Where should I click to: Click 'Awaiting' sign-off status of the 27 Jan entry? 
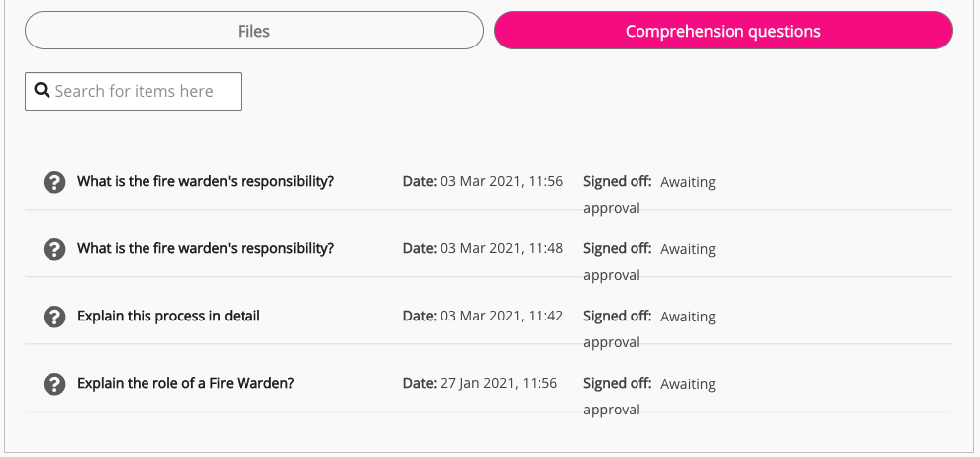point(687,384)
